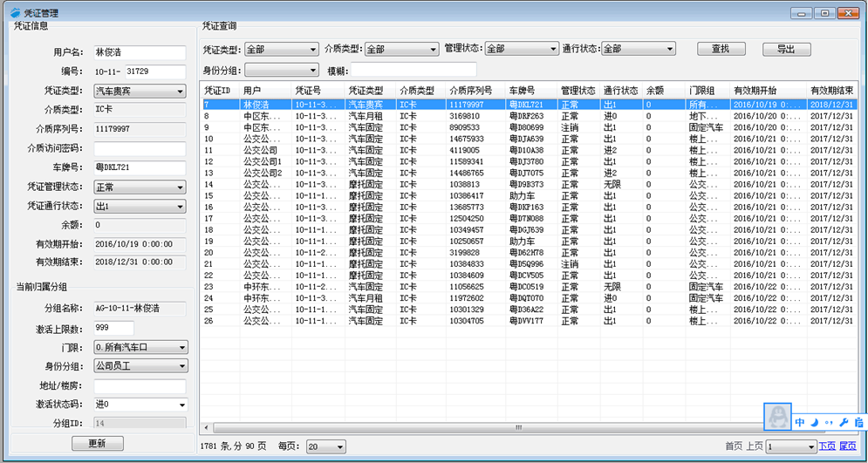Click the 凭证号 column header

point(318,90)
